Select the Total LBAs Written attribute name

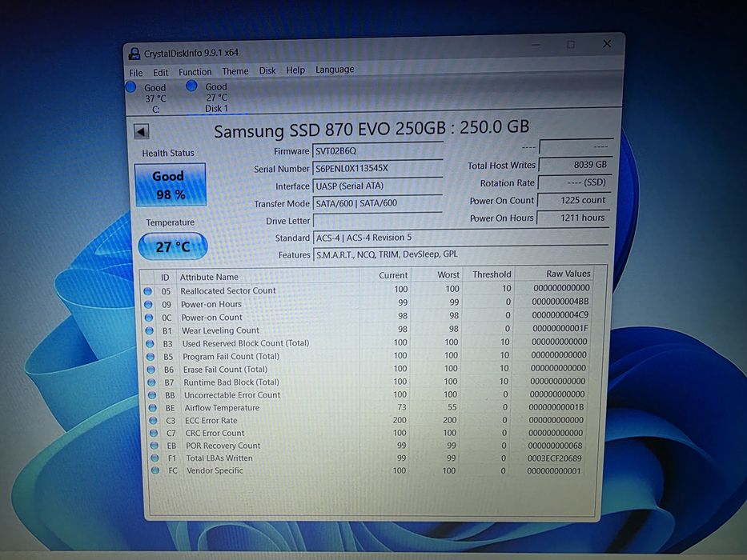click(x=219, y=458)
